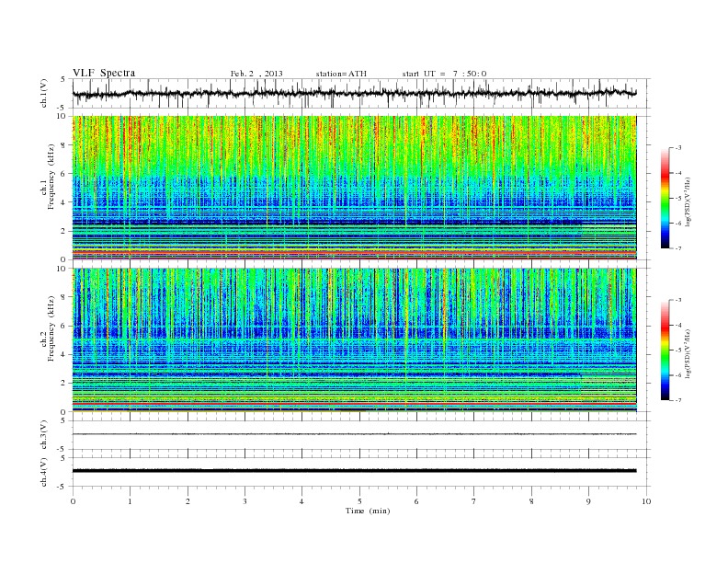Click time axis tick label "7"
728x563 pixels.
(x=474, y=501)
